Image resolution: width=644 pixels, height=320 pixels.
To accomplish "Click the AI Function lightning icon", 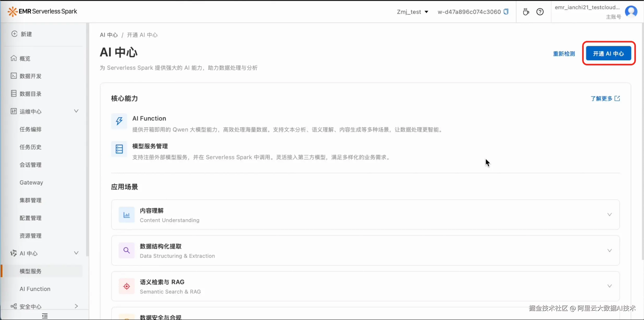I will click(x=119, y=121).
